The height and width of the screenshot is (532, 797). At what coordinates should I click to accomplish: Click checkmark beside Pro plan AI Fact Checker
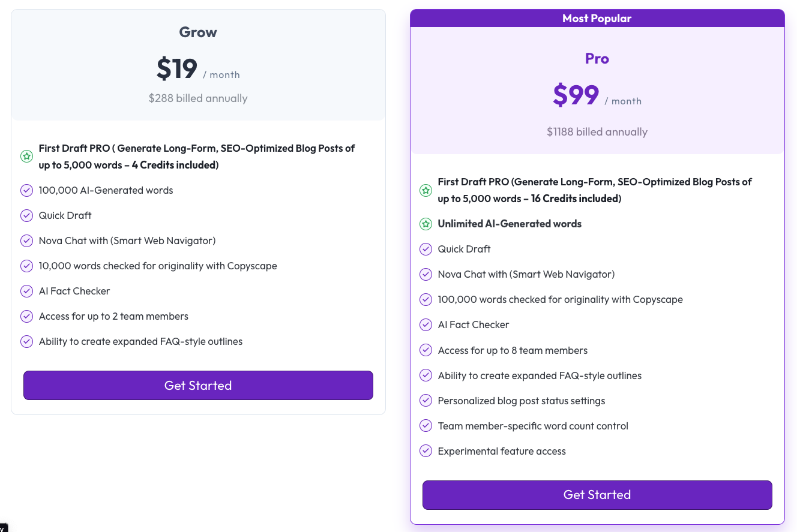426,324
